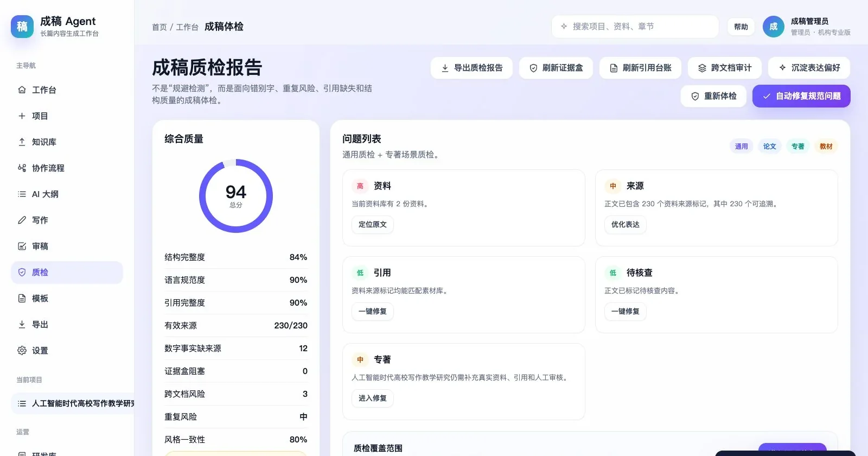The height and width of the screenshot is (456, 868).
Task: Click the checkmark icon on 自动修复规范问题
Action: click(767, 96)
